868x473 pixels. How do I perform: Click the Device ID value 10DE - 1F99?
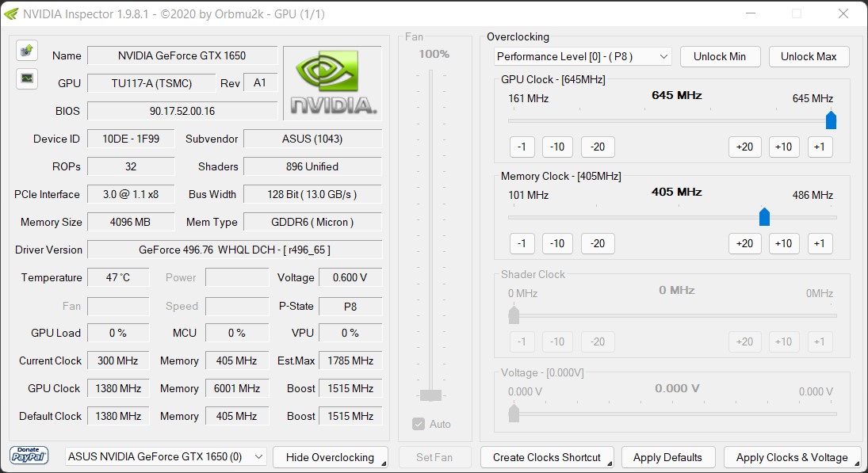point(131,139)
